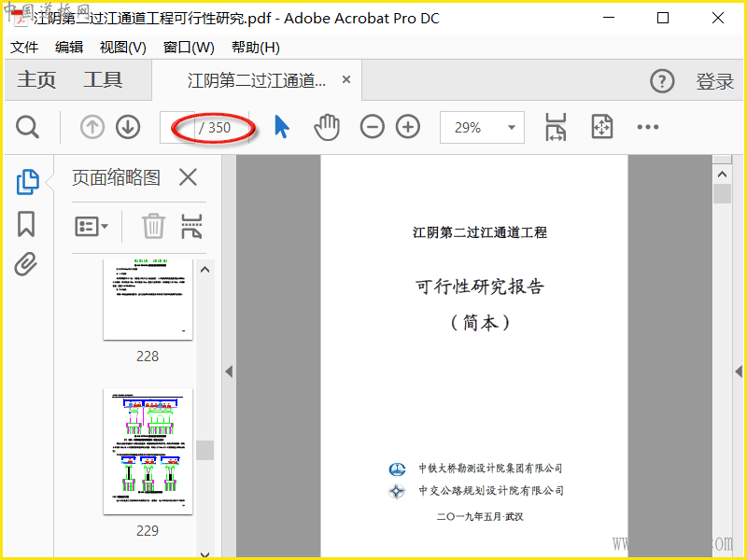Click the text 江阴第二过江通道工程 on page
Viewport: 747px width, 560px height.
click(x=480, y=232)
